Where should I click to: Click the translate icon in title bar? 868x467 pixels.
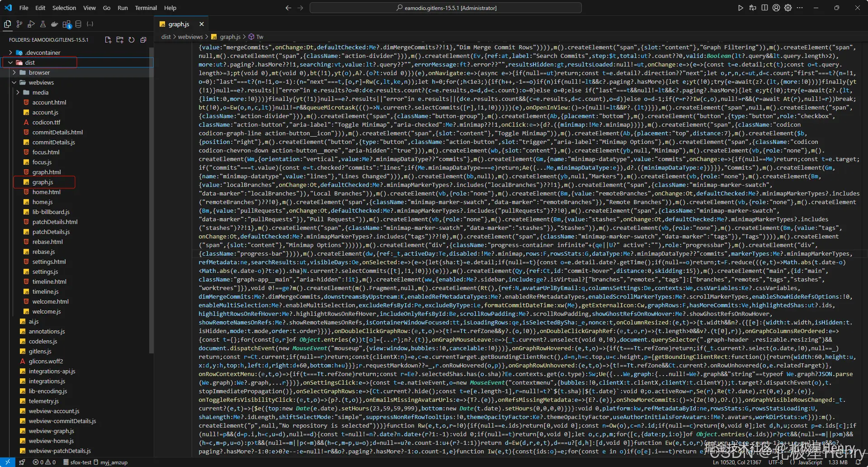[x=752, y=8]
